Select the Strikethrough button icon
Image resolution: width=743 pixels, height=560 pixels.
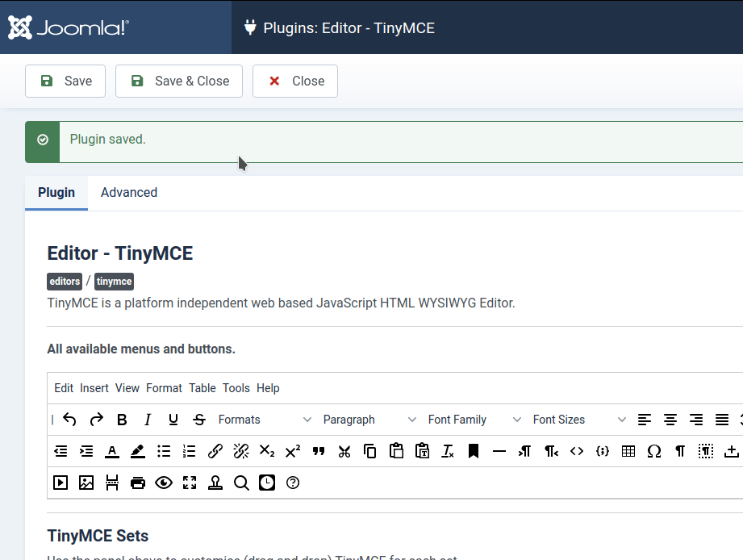pyautogui.click(x=199, y=420)
